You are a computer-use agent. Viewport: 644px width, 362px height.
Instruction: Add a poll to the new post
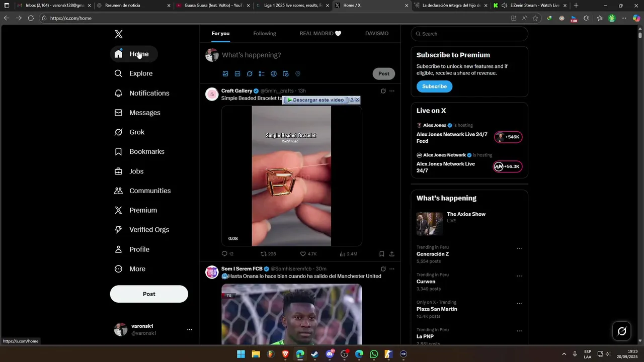tap(262, 74)
